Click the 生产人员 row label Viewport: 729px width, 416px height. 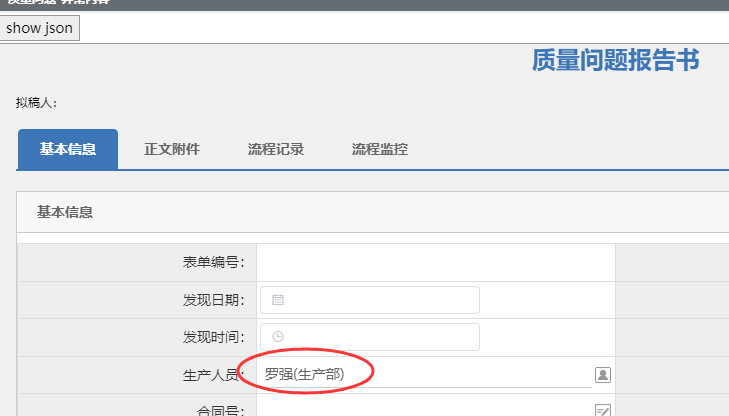click(213, 375)
